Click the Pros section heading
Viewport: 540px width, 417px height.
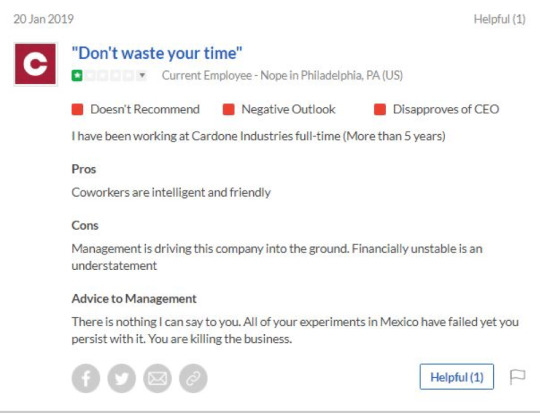tap(84, 169)
